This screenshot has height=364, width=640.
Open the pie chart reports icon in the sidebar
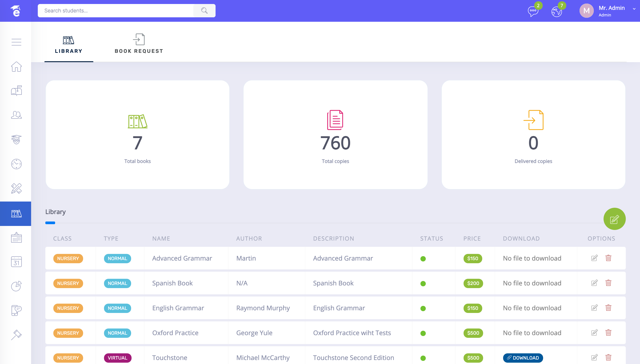point(16,286)
